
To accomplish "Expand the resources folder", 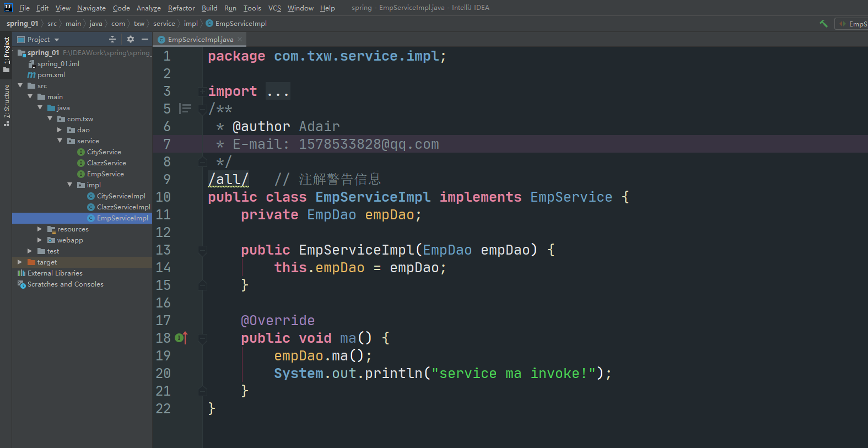I will coord(40,229).
